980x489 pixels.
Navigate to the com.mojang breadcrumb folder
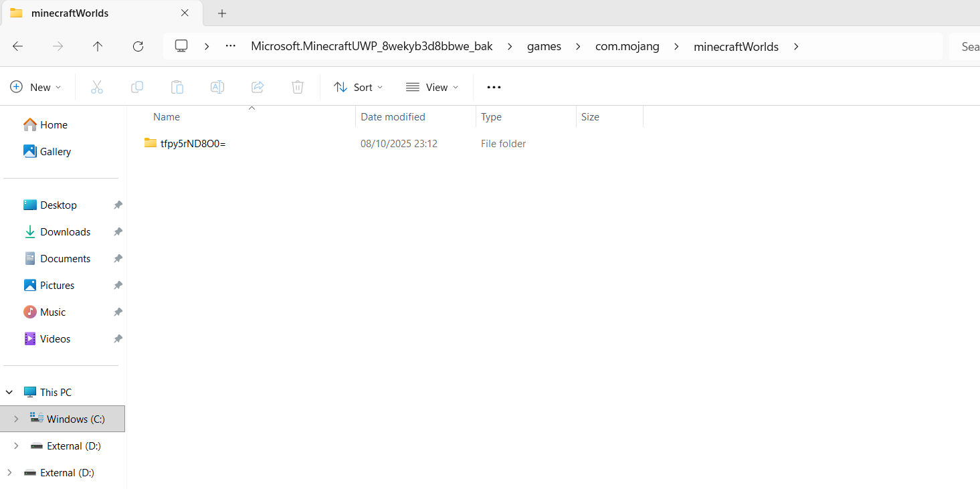pyautogui.click(x=627, y=46)
